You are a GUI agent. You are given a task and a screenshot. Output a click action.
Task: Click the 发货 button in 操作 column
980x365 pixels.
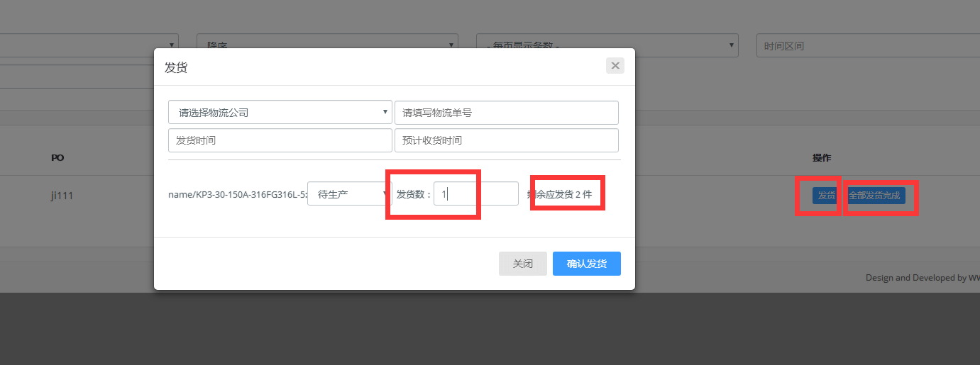pyautogui.click(x=826, y=196)
